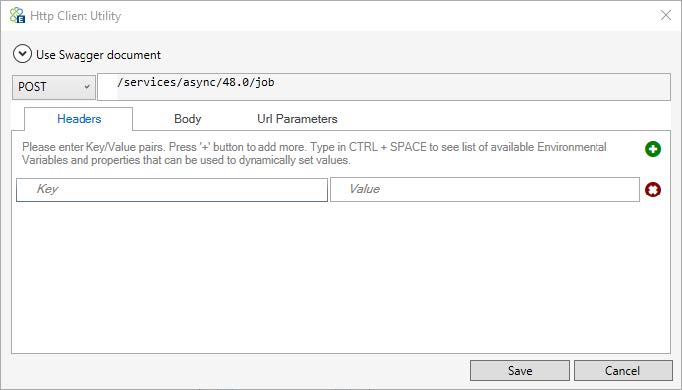Click the Use Swagger document label

(98, 55)
